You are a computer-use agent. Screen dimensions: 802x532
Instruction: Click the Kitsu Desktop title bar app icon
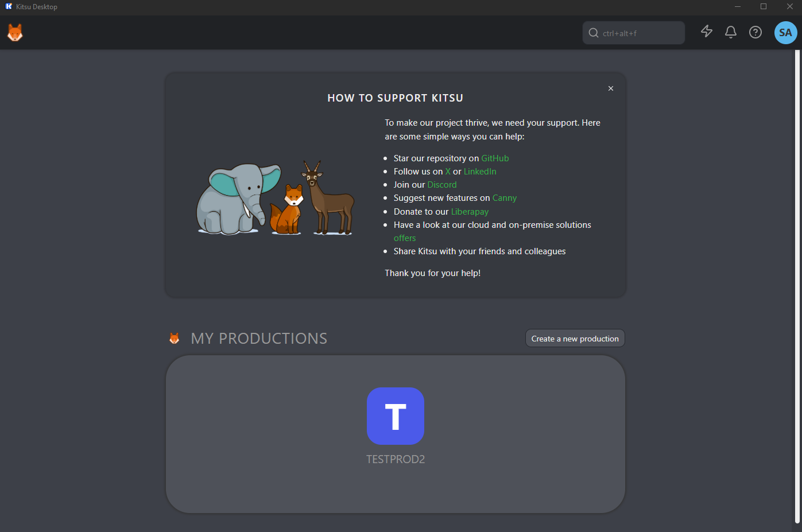(x=9, y=6)
